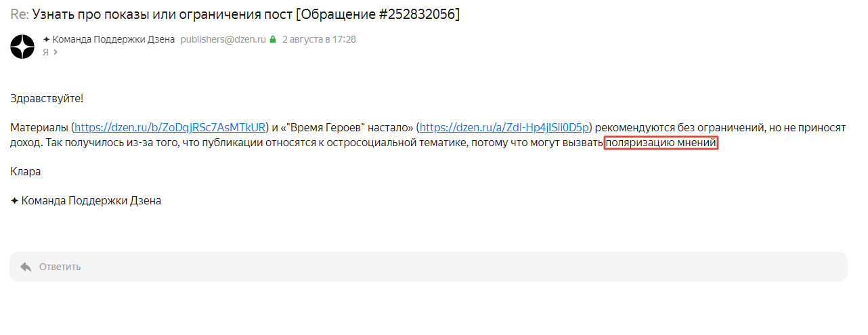Click the "Ответить" reply field
The image size is (868, 335).
coord(428,267)
